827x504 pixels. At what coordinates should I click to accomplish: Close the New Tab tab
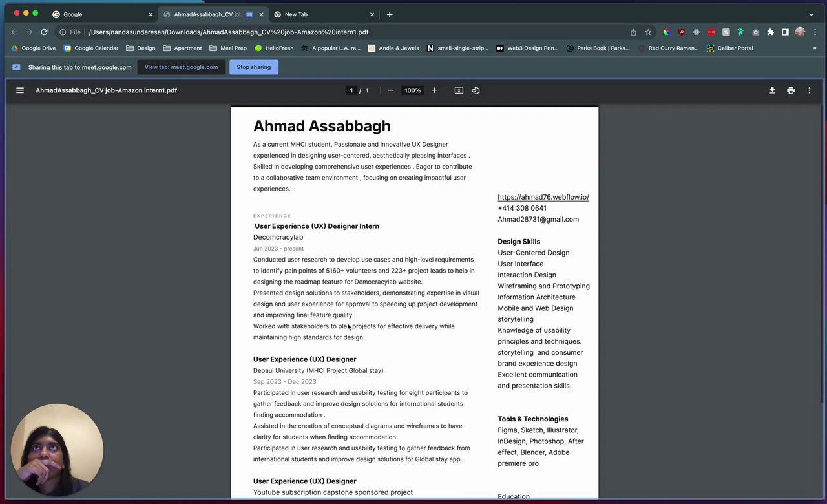(372, 14)
